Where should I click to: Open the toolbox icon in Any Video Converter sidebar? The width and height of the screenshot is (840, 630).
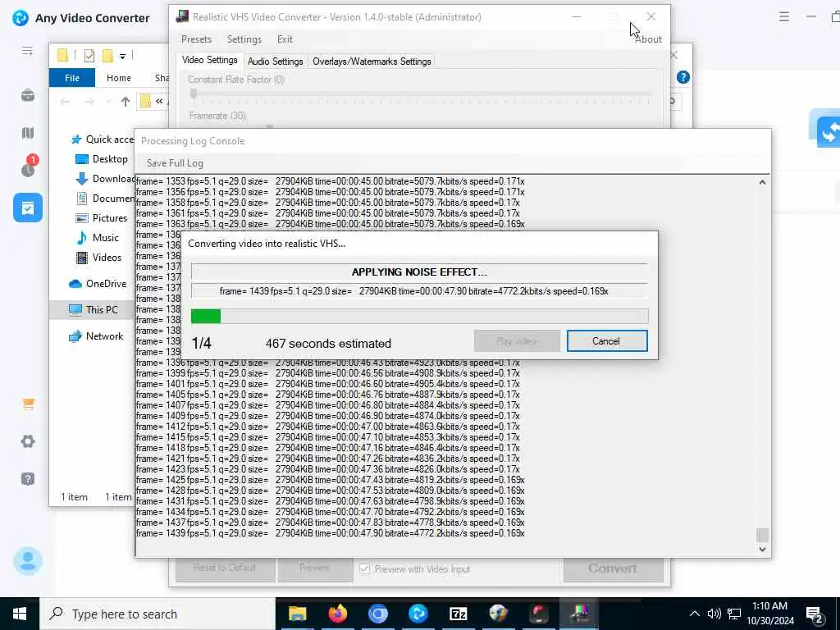28,96
